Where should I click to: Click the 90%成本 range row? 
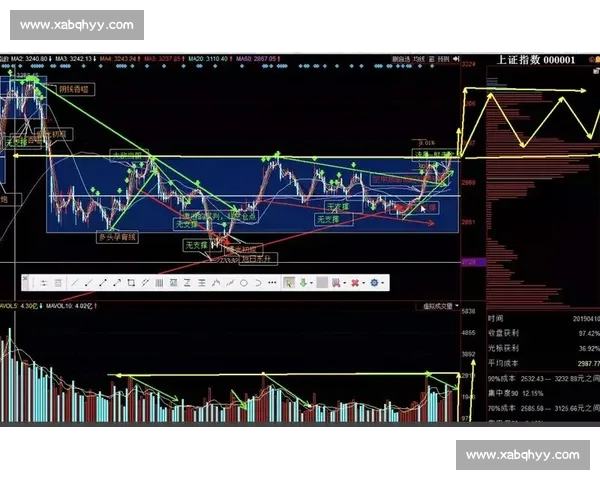tap(544, 379)
